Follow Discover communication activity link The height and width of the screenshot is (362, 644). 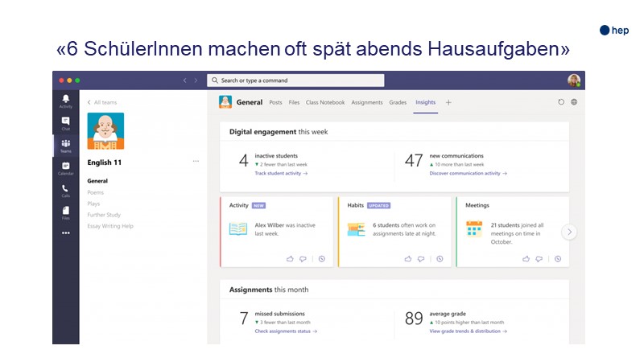469,173
